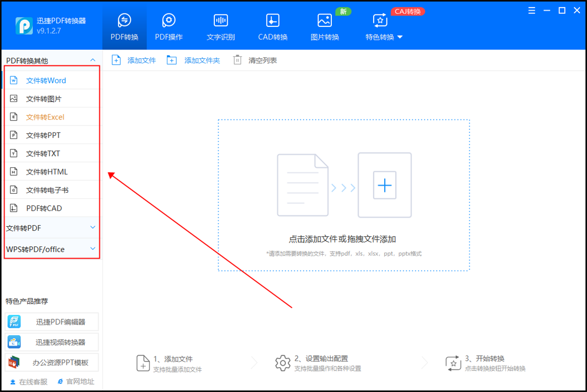Select 文件转HTML in the sidebar
This screenshot has width=587, height=392.
52,172
